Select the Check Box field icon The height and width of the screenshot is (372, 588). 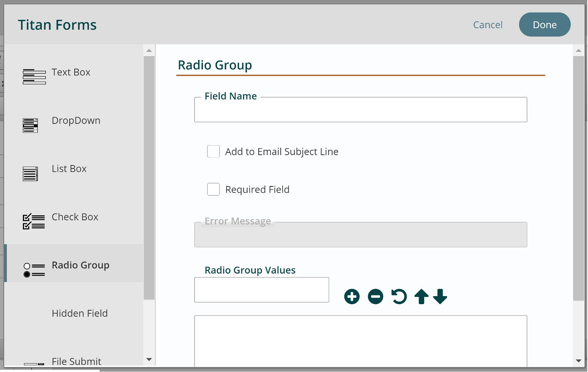pos(34,221)
